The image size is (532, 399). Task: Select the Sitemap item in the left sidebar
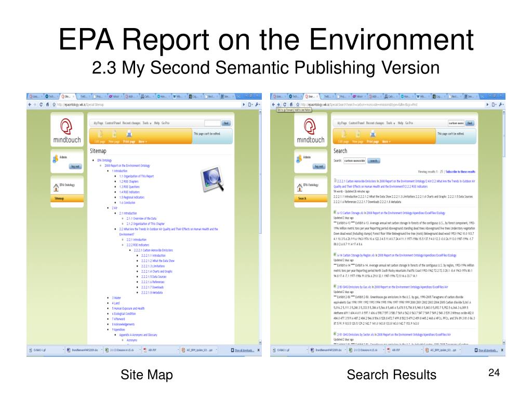click(67, 198)
